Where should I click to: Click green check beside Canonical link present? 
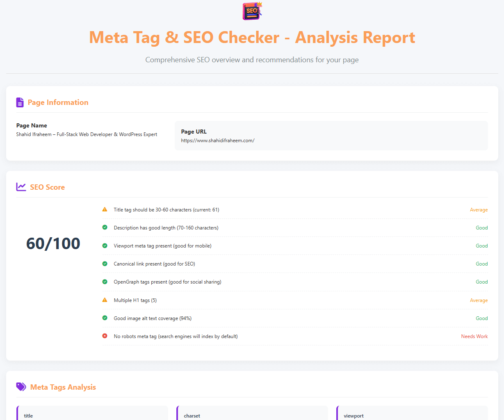[x=105, y=263]
